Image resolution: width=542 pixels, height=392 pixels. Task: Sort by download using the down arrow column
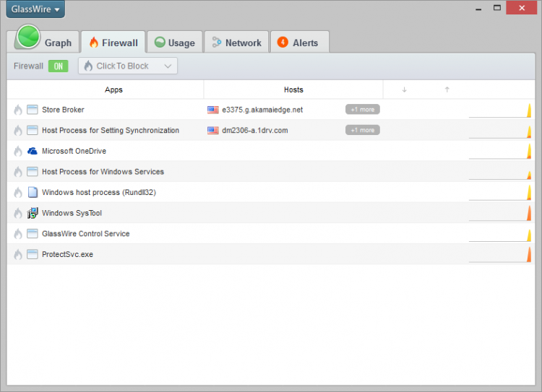coord(404,90)
